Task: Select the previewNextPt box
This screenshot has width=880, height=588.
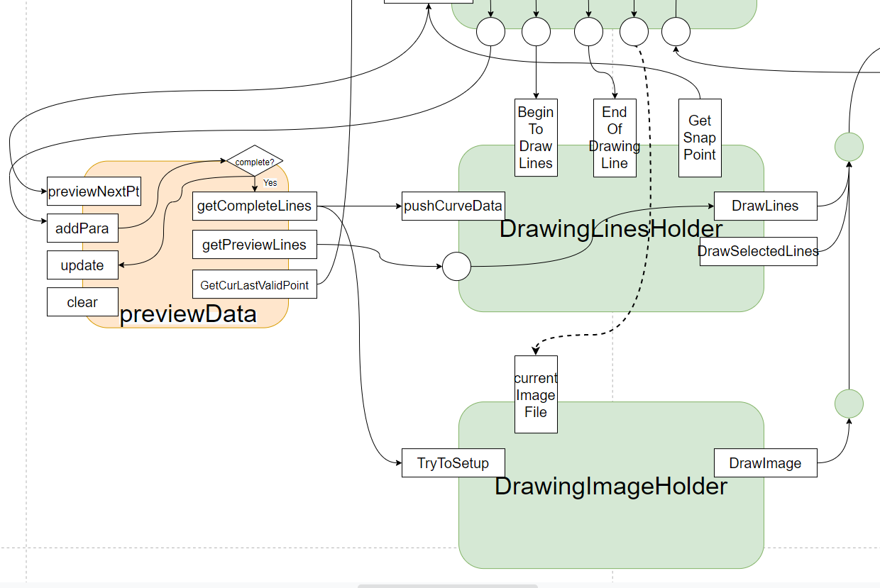Action: coord(94,192)
